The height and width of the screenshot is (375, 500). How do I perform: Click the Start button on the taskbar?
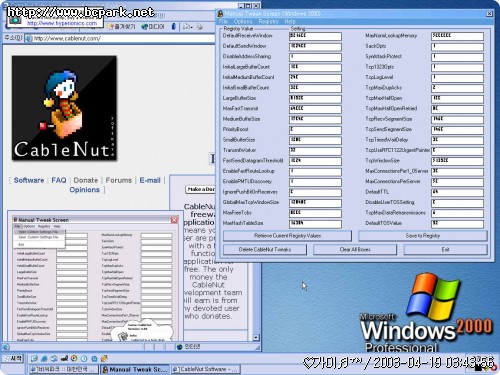(x=13, y=359)
